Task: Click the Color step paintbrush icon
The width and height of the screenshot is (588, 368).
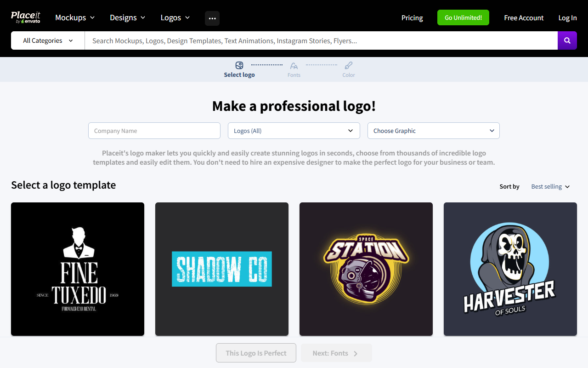Action: click(349, 65)
